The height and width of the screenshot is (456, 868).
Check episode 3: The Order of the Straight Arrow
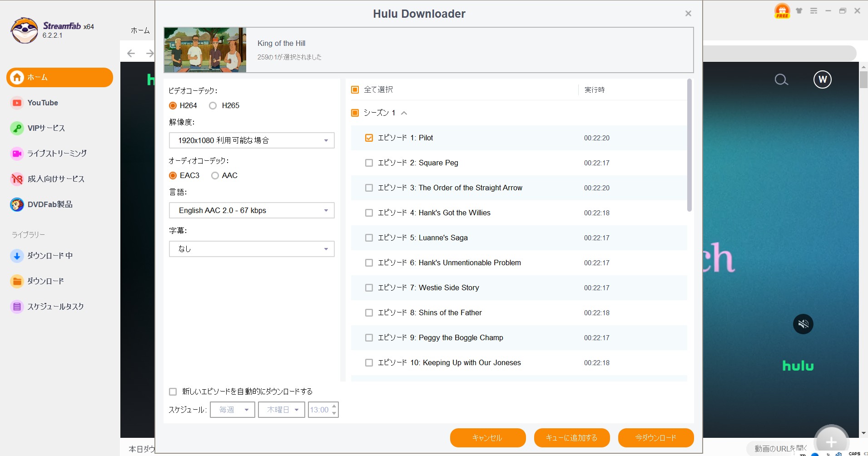click(369, 188)
